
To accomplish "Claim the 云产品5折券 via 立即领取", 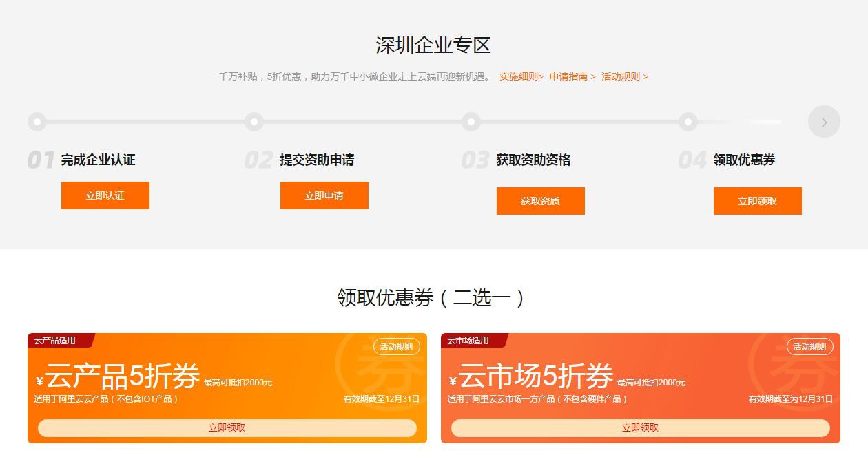I will pyautogui.click(x=227, y=427).
